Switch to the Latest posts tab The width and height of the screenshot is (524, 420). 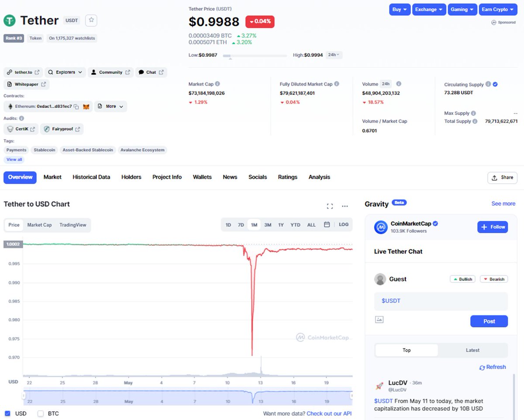[x=472, y=350]
